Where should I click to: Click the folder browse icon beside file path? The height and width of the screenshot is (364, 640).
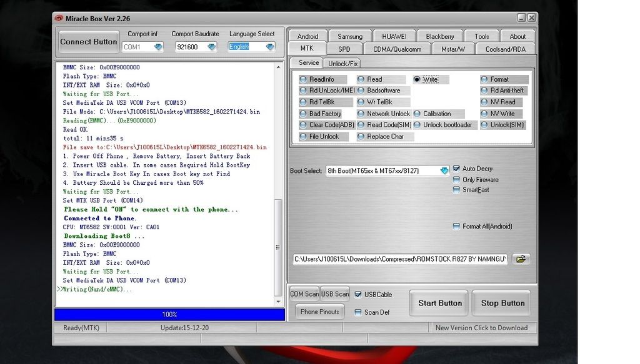coord(520,259)
